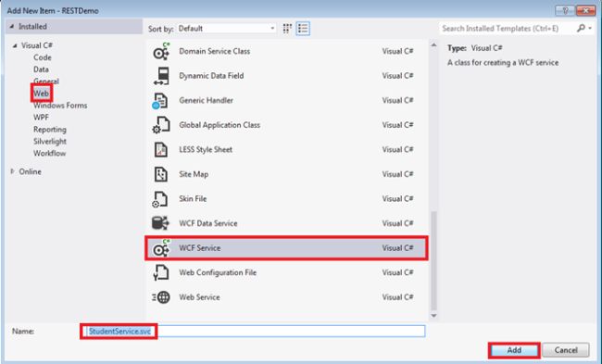Select the Code category
Screen dimensions: 602x364
pyautogui.click(x=43, y=57)
